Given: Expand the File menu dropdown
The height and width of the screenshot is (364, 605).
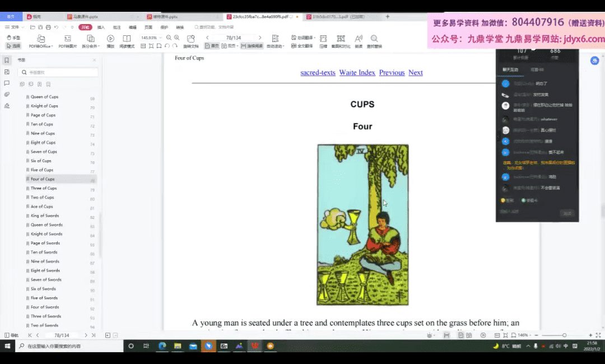Looking at the screenshot, I should [x=15, y=27].
